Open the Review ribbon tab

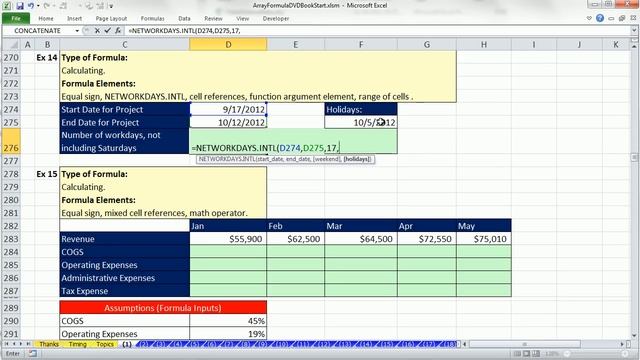click(x=213, y=18)
